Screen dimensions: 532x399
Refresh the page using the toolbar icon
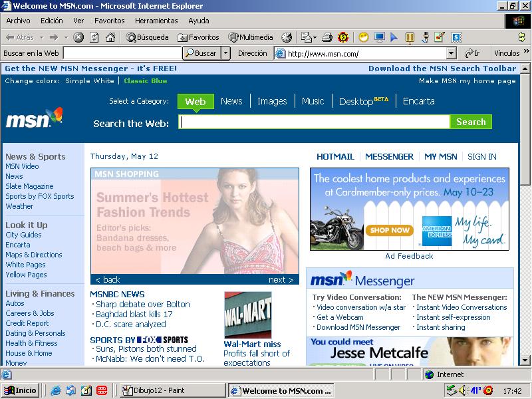point(94,37)
